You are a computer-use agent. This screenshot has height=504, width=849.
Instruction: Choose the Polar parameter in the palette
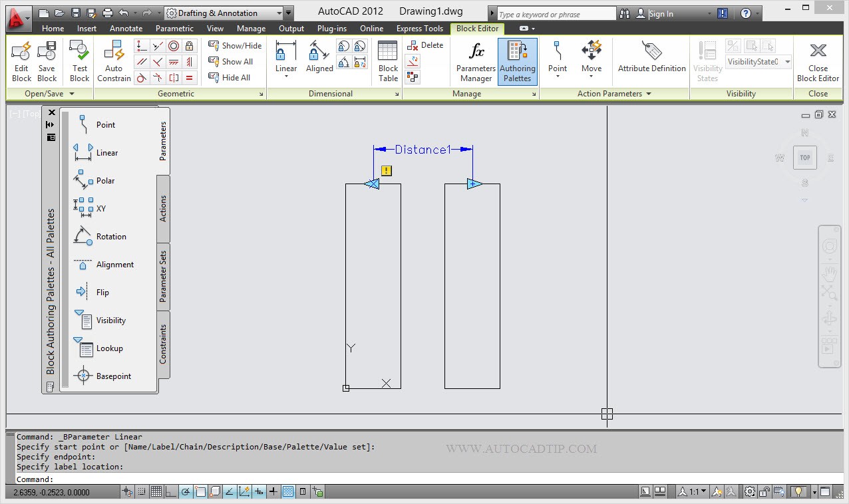coord(94,180)
